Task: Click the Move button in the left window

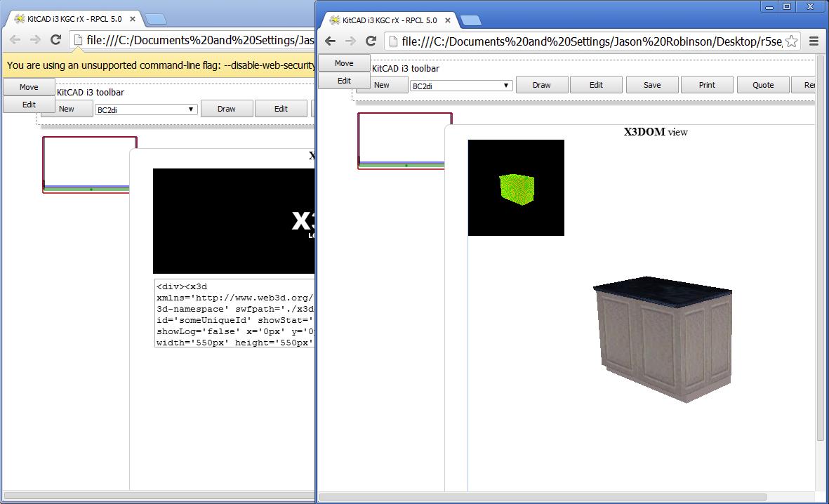Action: (x=29, y=87)
